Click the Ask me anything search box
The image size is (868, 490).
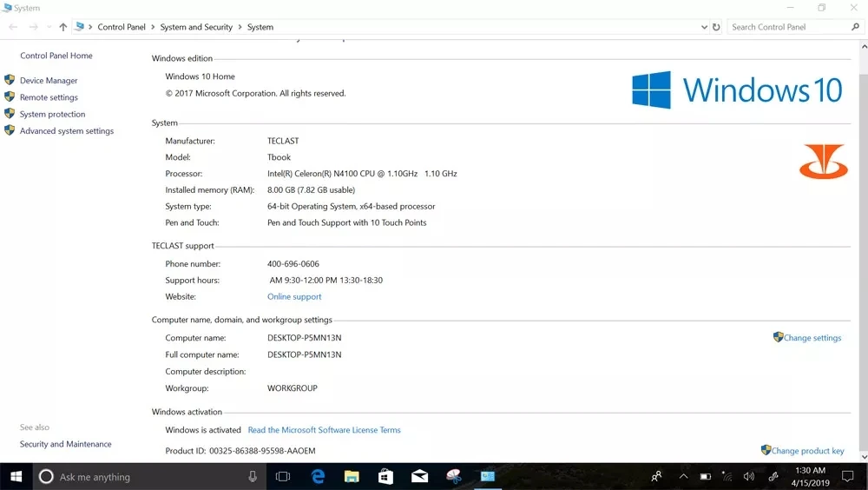click(x=148, y=477)
